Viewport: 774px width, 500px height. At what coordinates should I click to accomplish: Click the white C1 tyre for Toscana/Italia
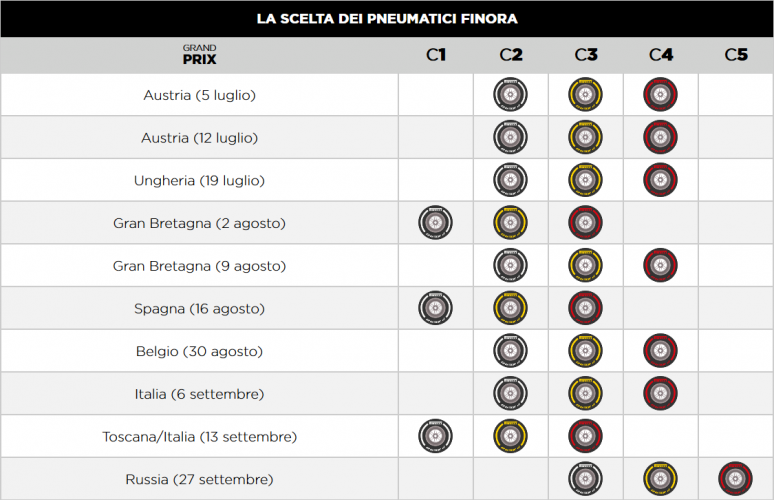click(x=435, y=436)
